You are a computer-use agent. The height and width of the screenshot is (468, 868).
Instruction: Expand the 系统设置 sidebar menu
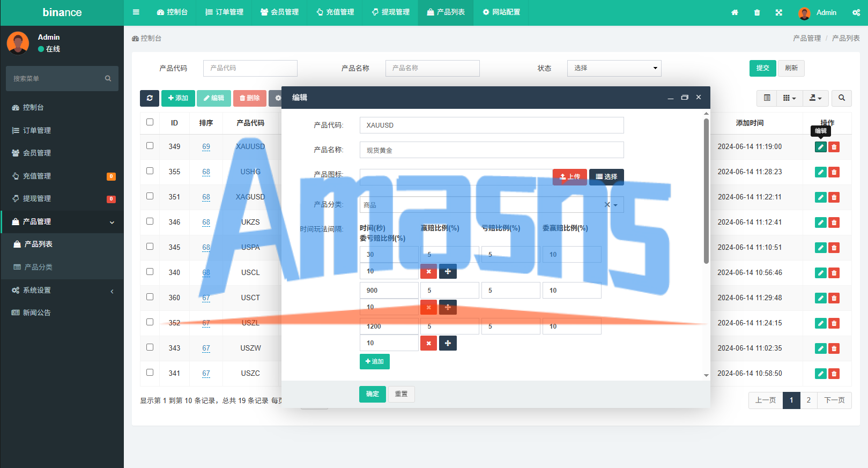pyautogui.click(x=62, y=290)
